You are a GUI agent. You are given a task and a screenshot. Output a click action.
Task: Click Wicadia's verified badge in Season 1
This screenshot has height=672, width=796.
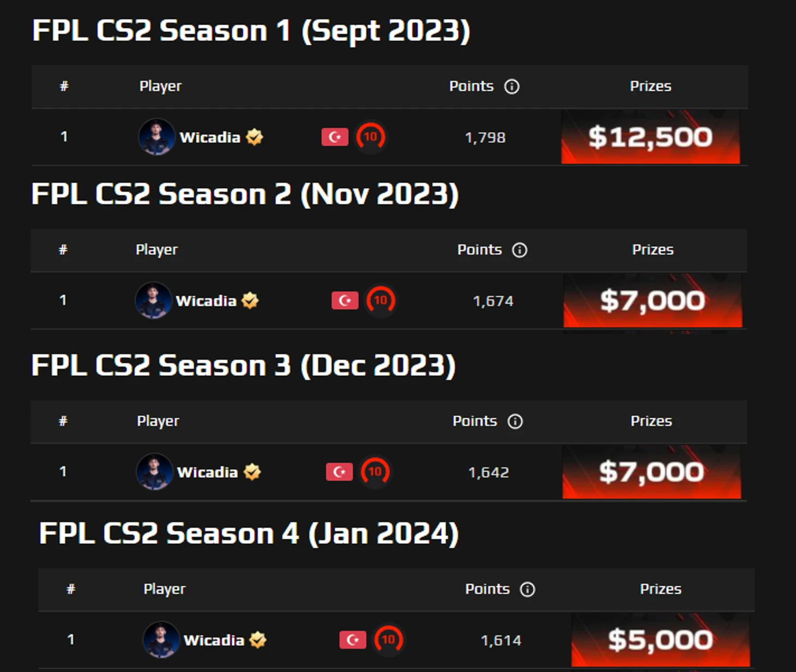pos(254,137)
